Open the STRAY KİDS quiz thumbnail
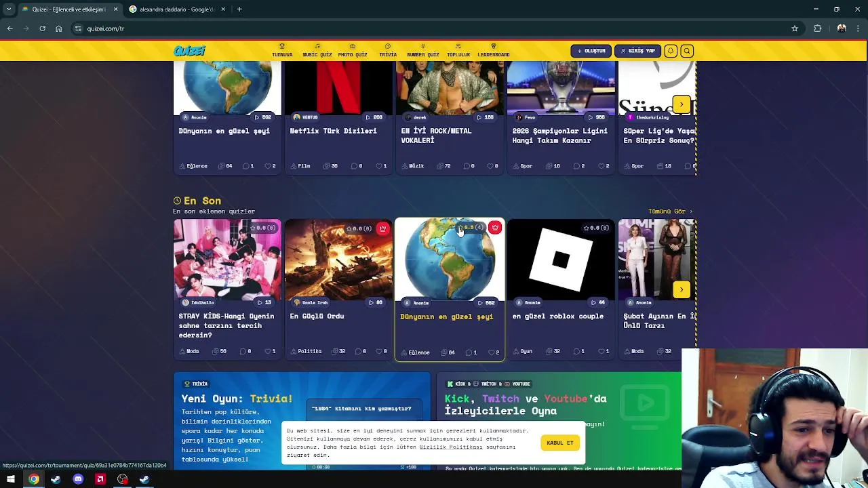Viewport: 868px width, 488px height. [x=227, y=259]
